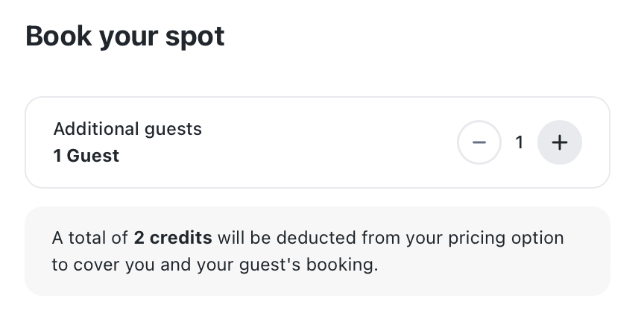Click the 'pricing option' phrase in notice
This screenshot has width=644, height=322.
(506, 239)
